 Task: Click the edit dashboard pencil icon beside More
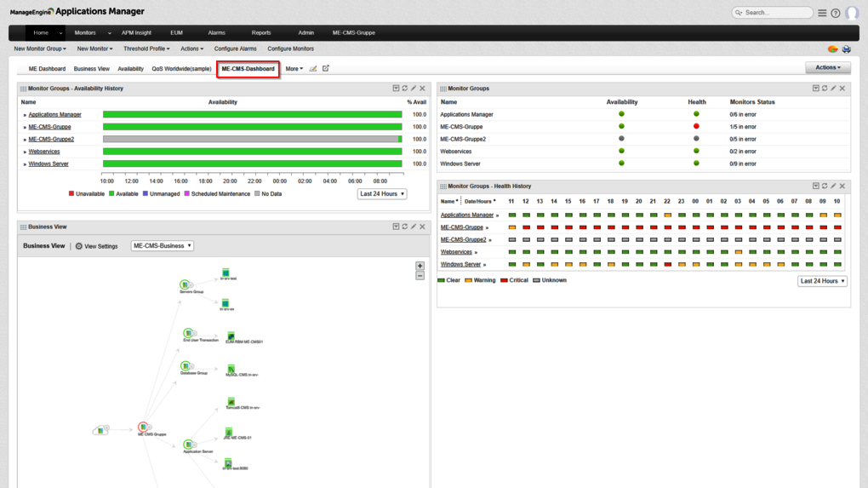click(x=313, y=69)
